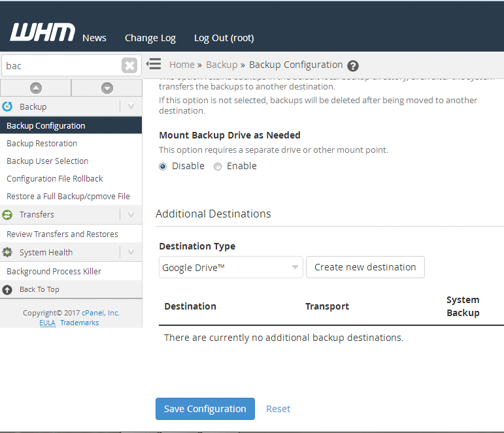Click Create new destination button

[365, 267]
